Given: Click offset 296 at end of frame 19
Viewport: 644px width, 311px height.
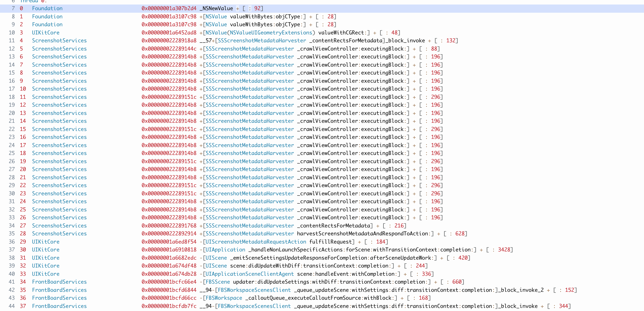Looking at the screenshot, I should (x=435, y=161).
